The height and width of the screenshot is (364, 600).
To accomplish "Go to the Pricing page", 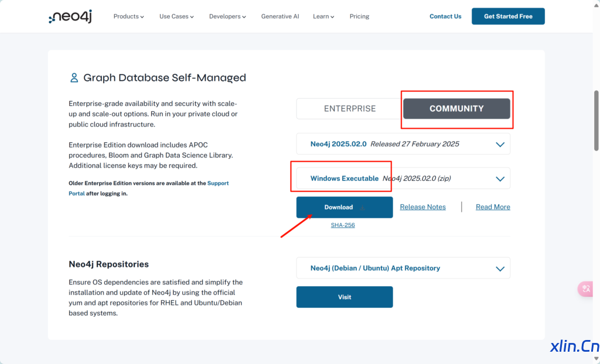I will point(359,16).
